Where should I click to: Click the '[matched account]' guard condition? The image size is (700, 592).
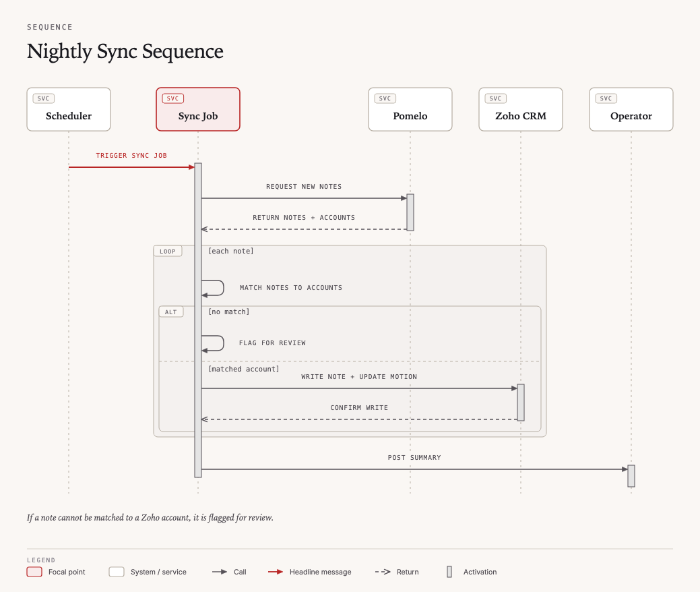point(244,369)
